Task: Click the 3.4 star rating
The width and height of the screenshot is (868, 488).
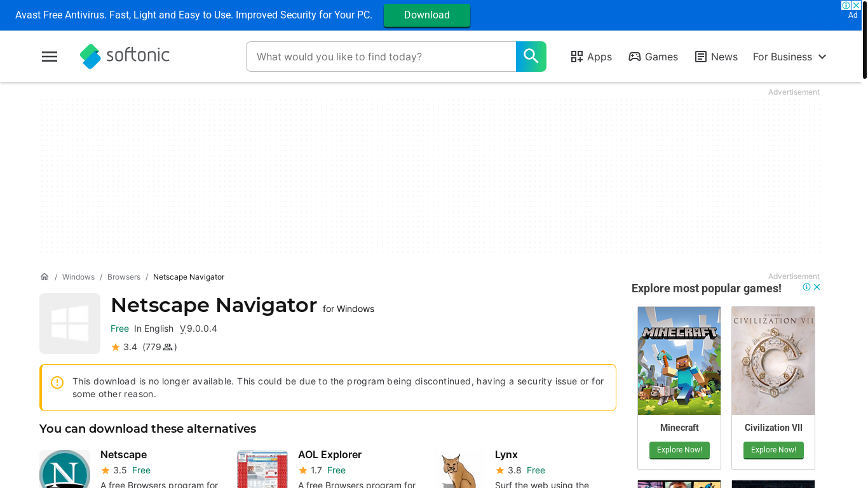Action: click(x=124, y=347)
